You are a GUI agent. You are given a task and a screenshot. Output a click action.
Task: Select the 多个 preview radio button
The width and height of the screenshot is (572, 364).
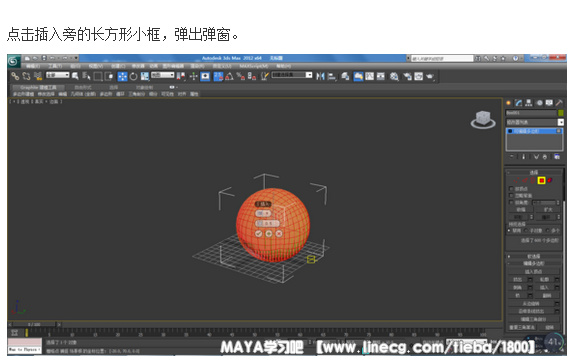[547, 231]
